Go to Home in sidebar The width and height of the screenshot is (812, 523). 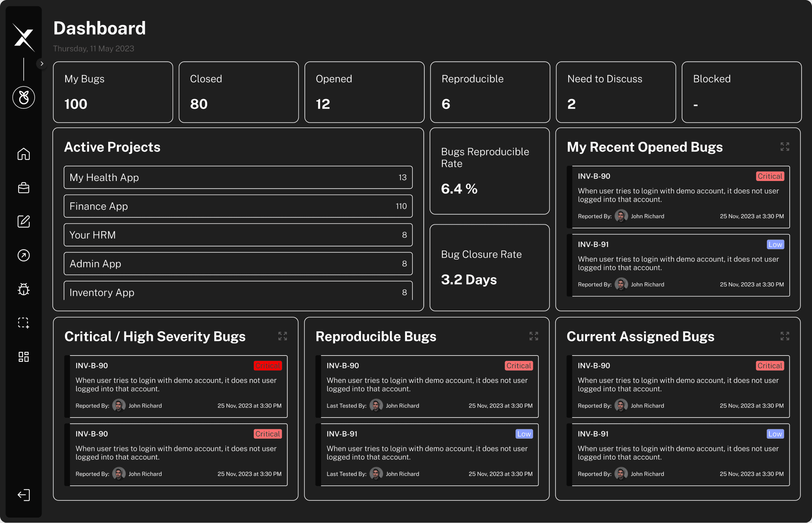point(23,154)
